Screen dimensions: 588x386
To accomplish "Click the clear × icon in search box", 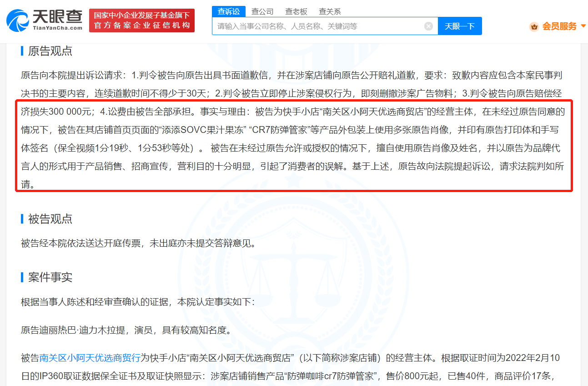I will 428,26.
